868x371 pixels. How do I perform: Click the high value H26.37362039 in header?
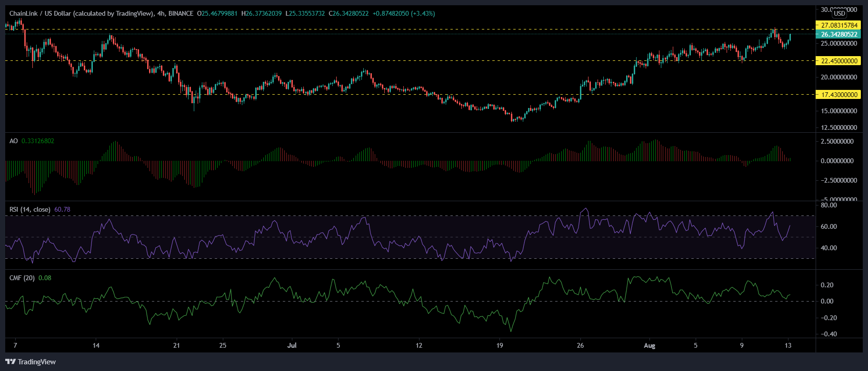[x=262, y=13]
